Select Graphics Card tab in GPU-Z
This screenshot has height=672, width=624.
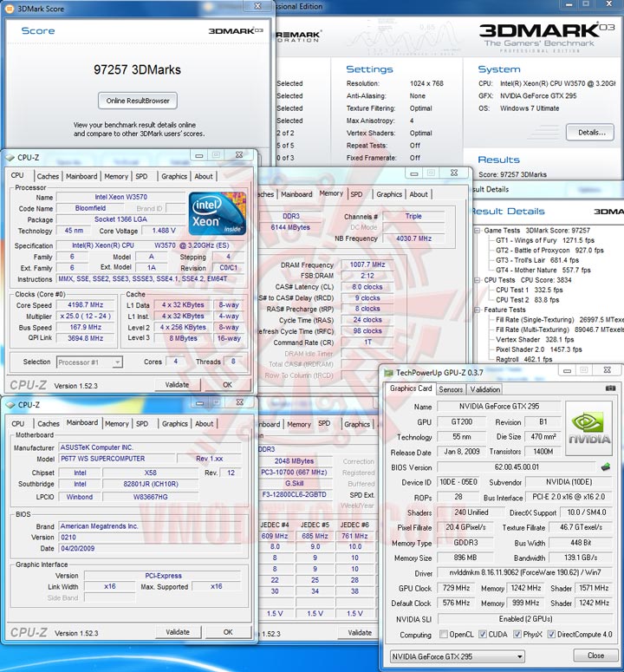pos(411,388)
